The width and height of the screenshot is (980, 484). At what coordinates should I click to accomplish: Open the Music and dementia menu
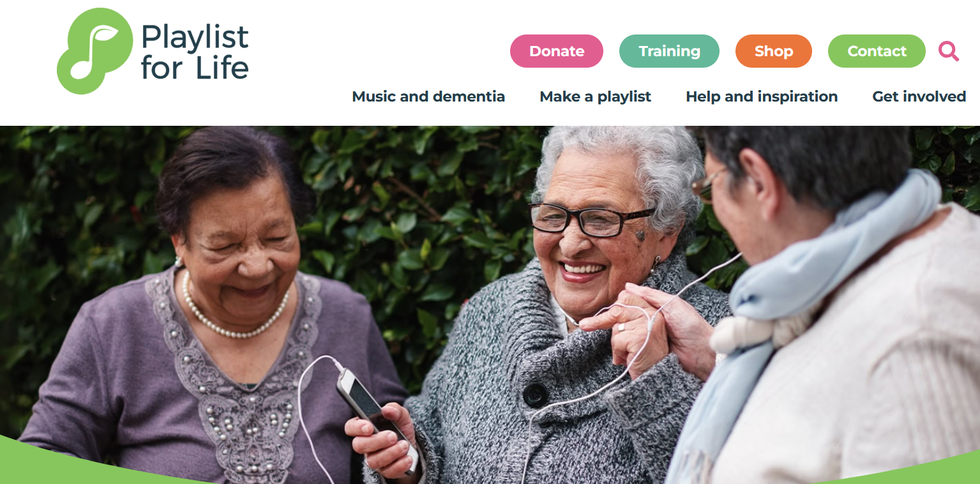point(428,96)
